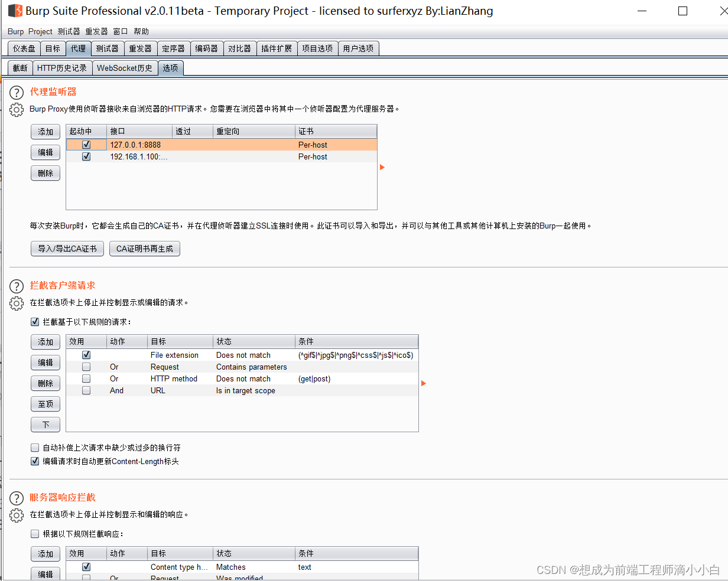The image size is (728, 581).
Task: Click 编辑 button for proxy listeners
Action: tap(45, 152)
